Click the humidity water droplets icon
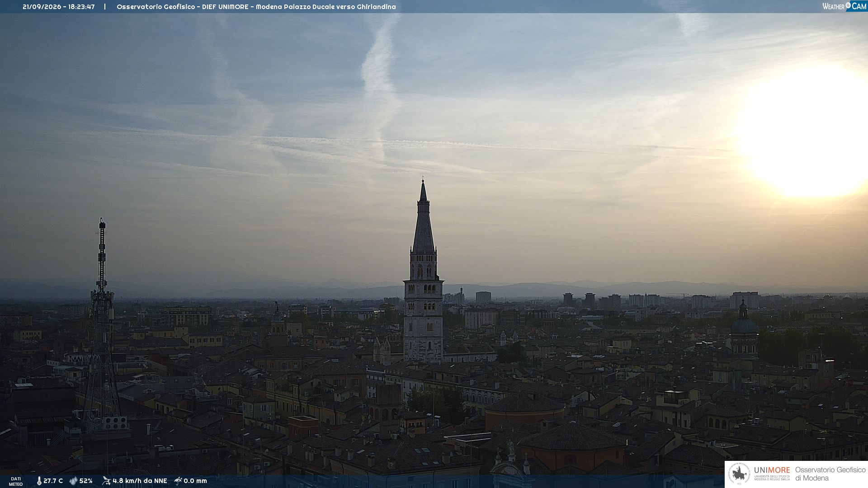868x488 pixels. coord(73,481)
